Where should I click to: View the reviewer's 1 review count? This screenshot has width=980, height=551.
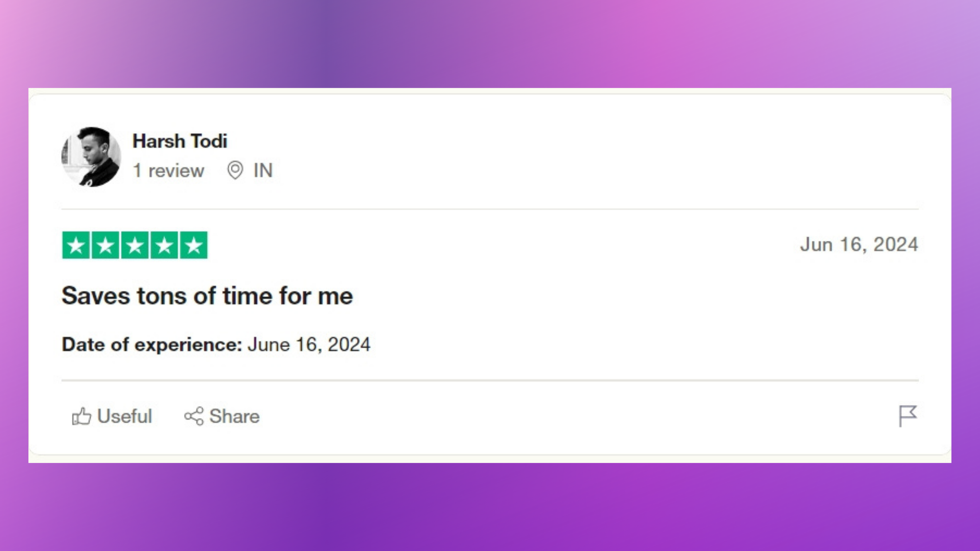tap(169, 170)
